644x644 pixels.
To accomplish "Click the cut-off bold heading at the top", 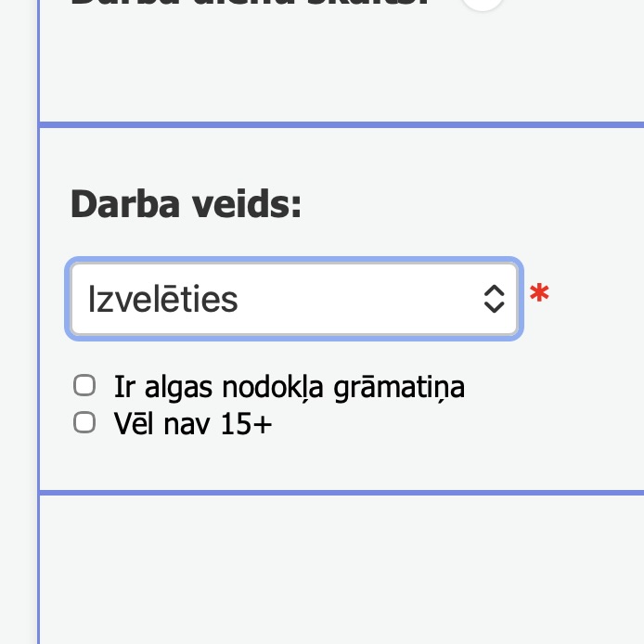I will [x=250, y=3].
